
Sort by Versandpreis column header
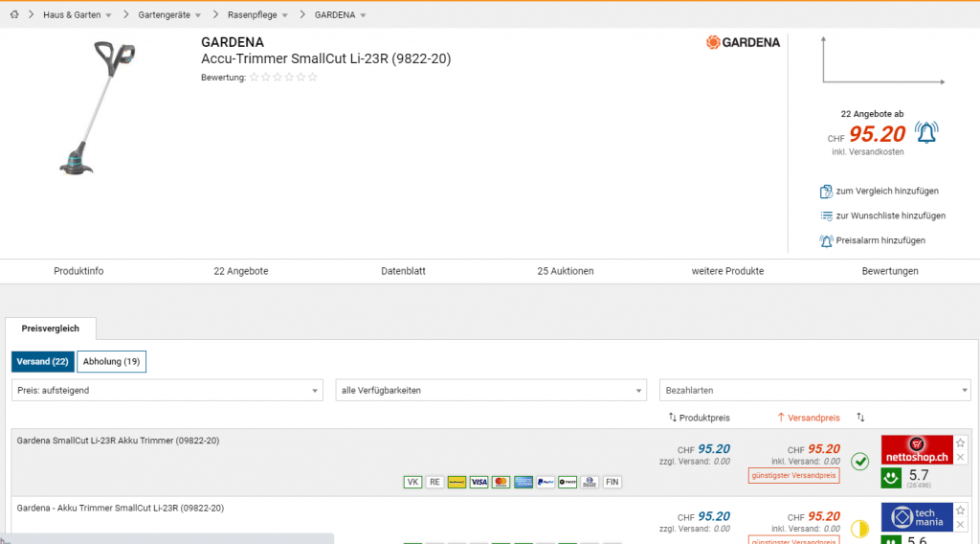(809, 418)
